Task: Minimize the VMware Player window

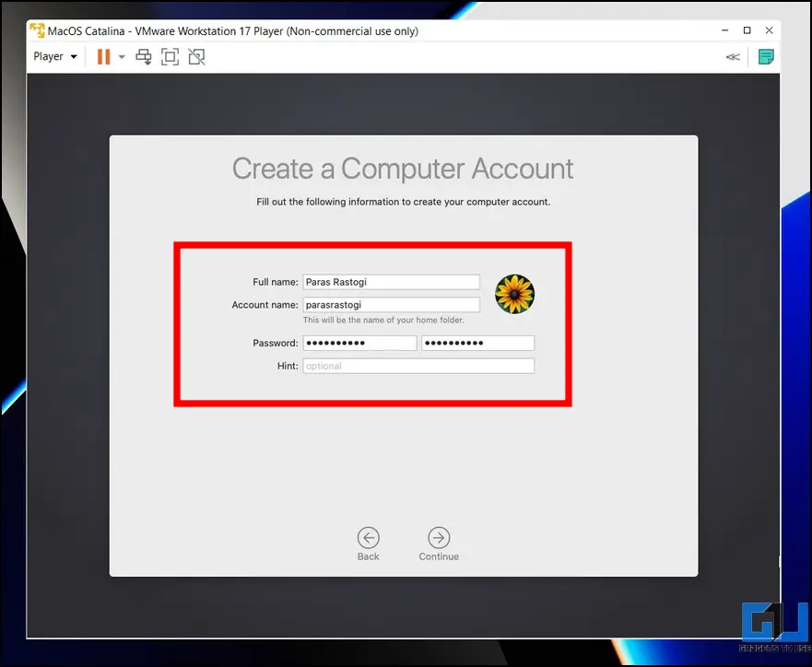Action: 725,30
